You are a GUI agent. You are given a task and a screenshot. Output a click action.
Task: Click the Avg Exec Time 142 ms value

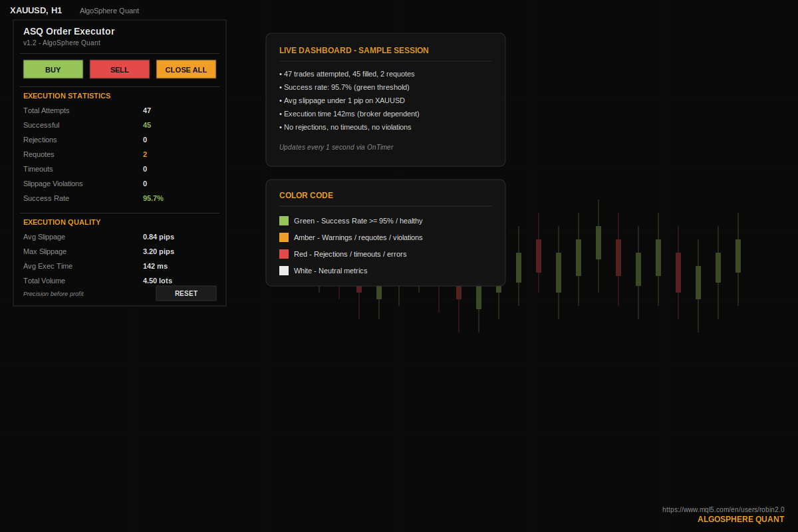point(156,266)
